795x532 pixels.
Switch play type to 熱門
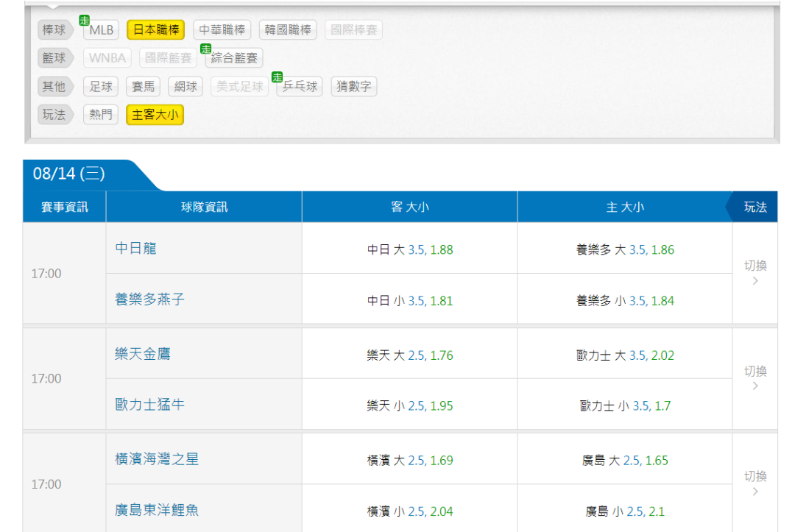coord(101,115)
